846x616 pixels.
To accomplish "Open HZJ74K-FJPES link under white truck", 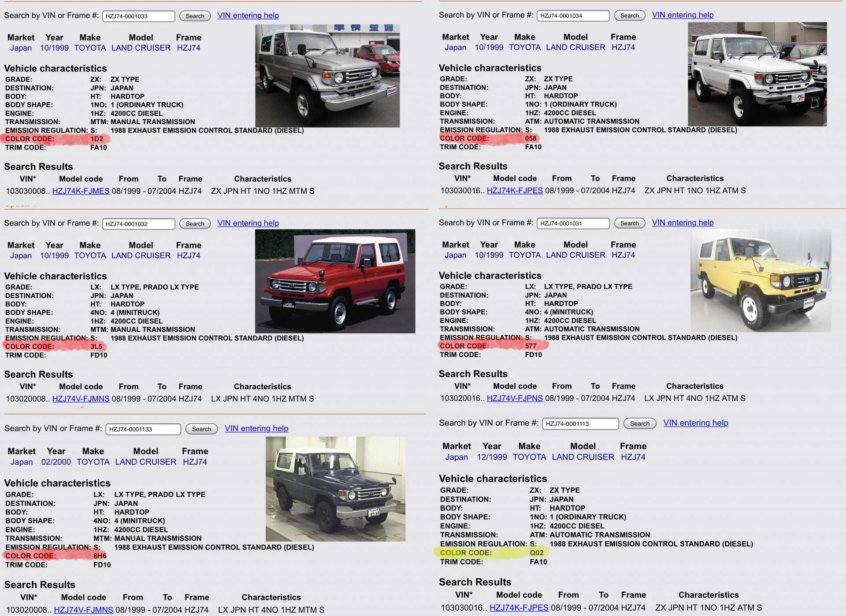I will [x=515, y=191].
